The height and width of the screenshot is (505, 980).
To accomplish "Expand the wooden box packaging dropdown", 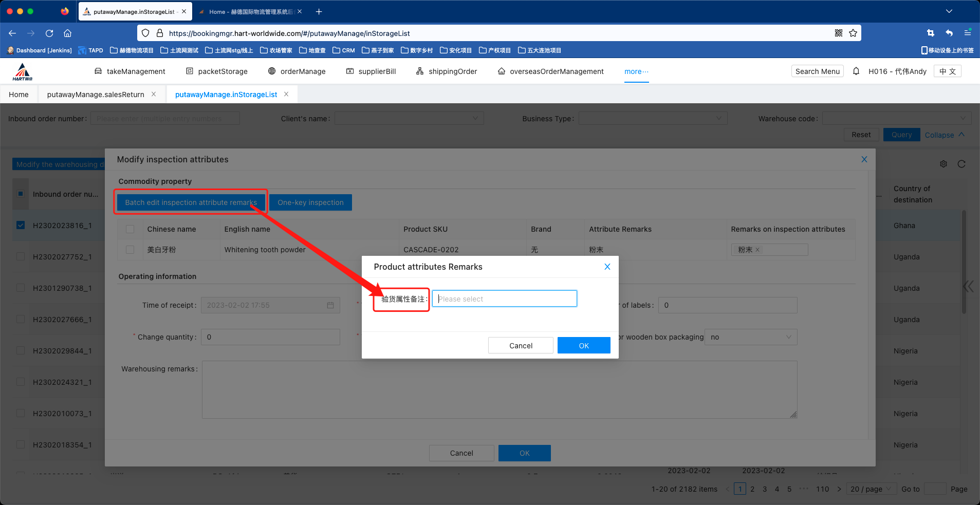I will tap(750, 337).
